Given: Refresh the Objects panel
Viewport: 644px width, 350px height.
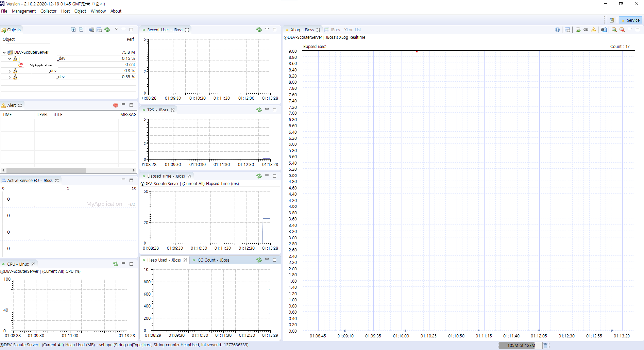Looking at the screenshot, I should click(x=107, y=30).
